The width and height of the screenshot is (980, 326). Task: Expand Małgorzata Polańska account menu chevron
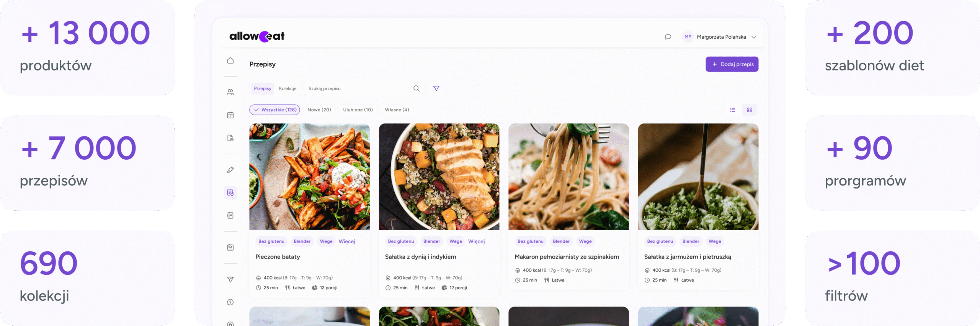click(754, 37)
